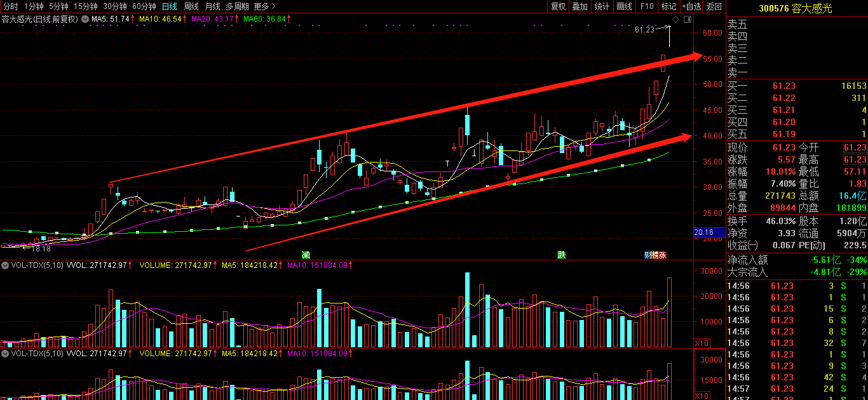Click the 大宗流入 -4.81亿 row
The image size is (868, 400).
click(797, 272)
